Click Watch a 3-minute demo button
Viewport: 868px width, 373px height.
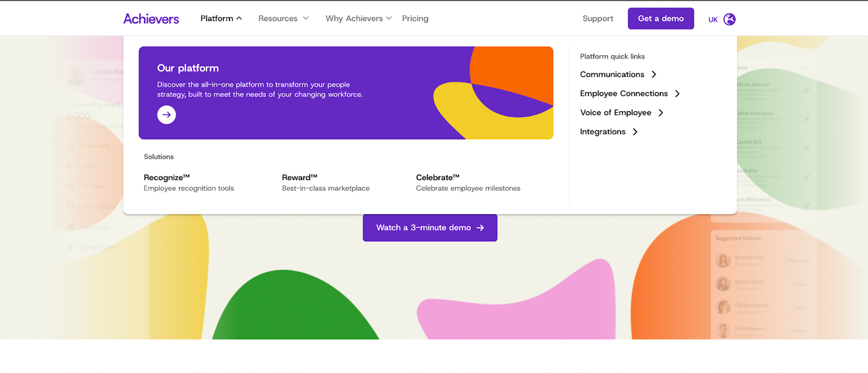430,228
